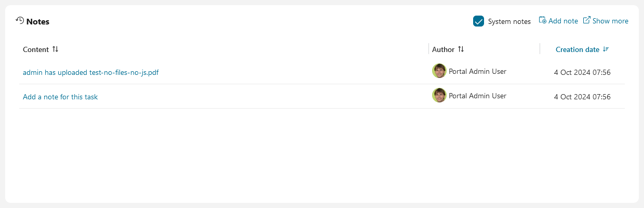Click the Show more external-link icon

[x=587, y=20]
